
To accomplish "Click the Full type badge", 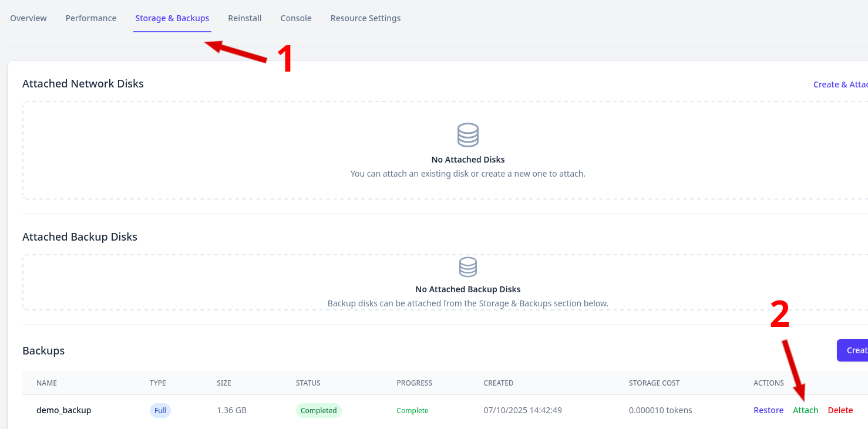I will (x=160, y=410).
